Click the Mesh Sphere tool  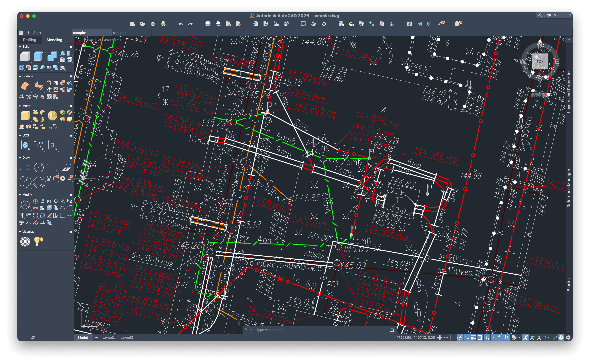tap(52, 116)
